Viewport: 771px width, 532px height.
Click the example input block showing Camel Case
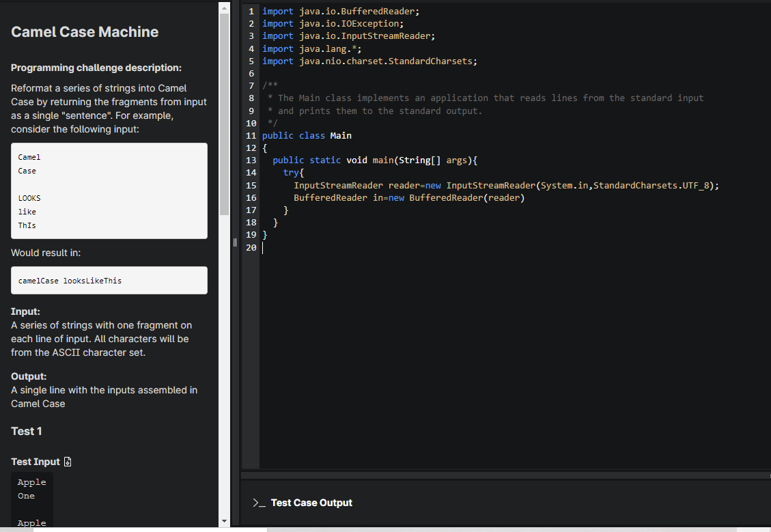pyautogui.click(x=109, y=191)
